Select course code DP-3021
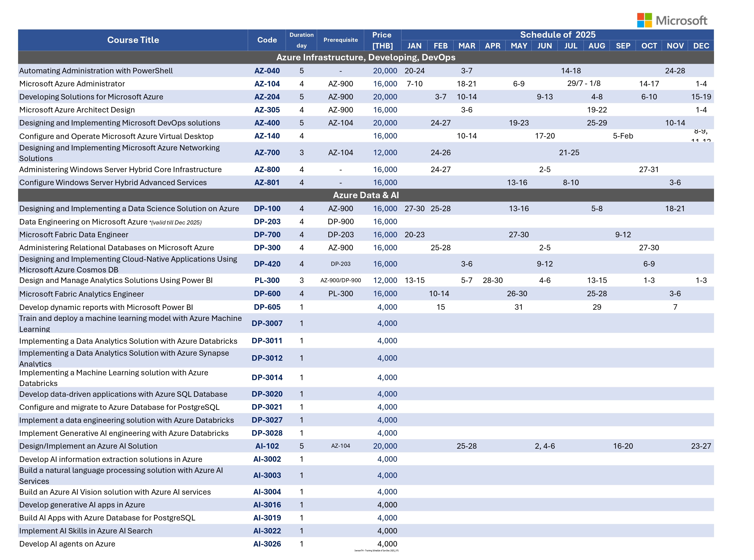Viewport: 754px width, 560px height. 267,407
